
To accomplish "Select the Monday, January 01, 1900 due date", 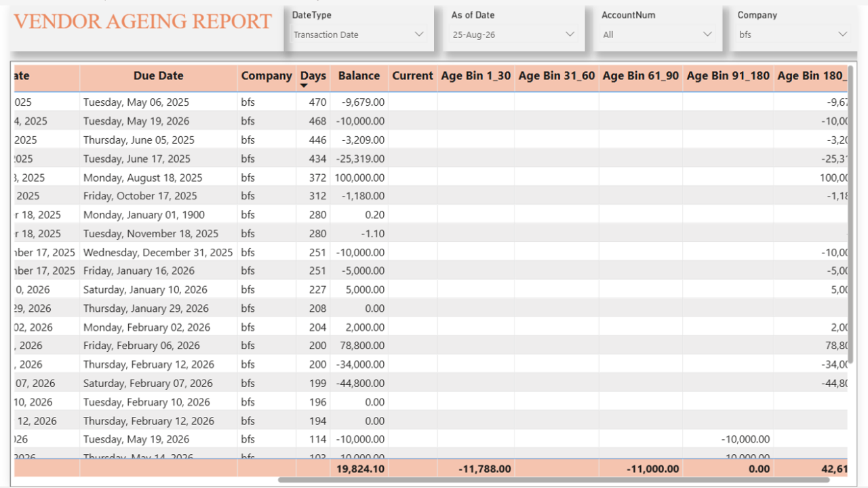I will point(144,215).
